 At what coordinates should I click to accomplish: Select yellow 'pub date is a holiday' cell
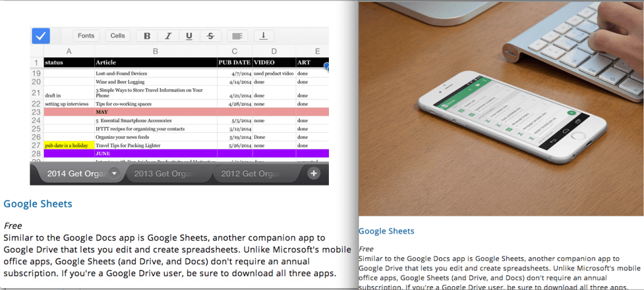pyautogui.click(x=69, y=145)
